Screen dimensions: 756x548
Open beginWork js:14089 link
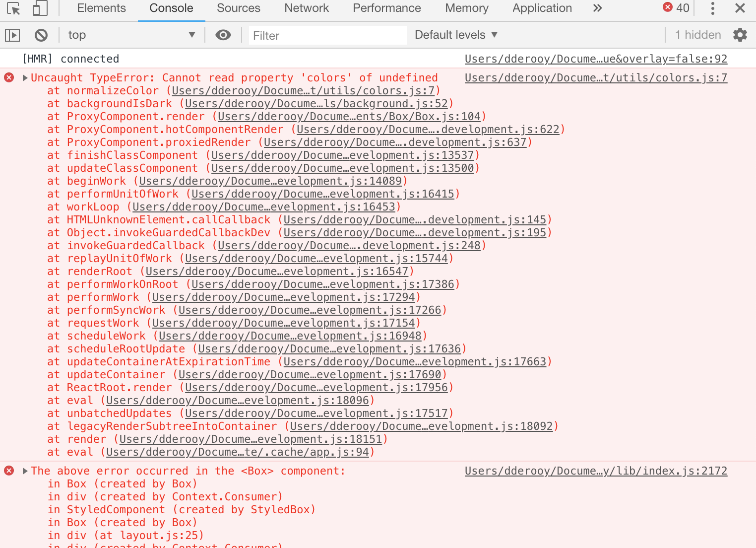[270, 181]
